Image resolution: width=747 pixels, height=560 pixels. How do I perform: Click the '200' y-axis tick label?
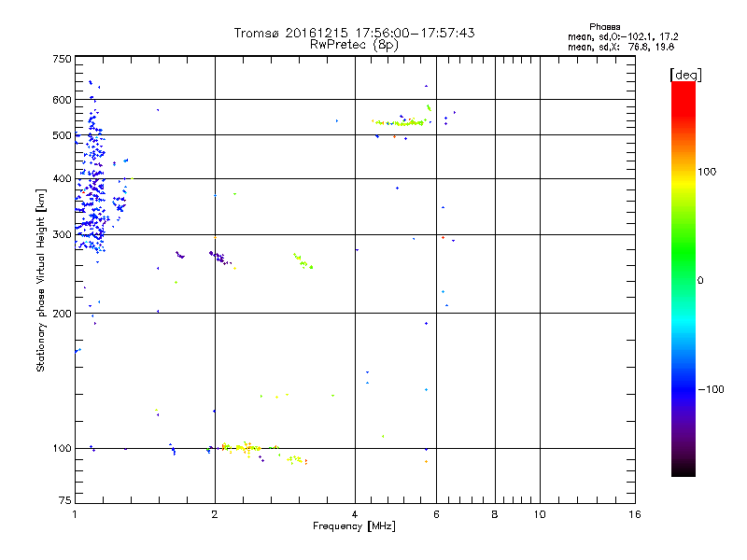coord(62,314)
